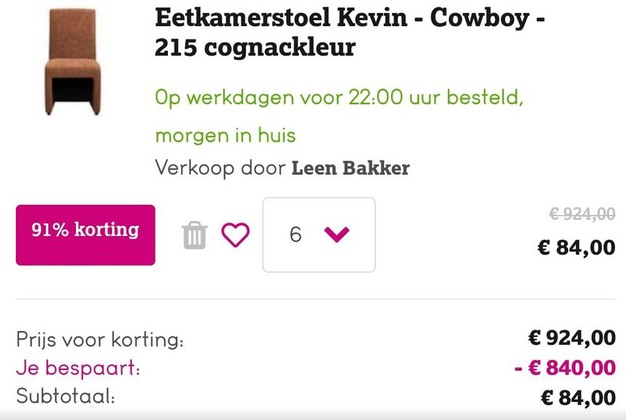The width and height of the screenshot is (626, 420).
Task: Click the Verkoop door text
Action: tap(220, 168)
